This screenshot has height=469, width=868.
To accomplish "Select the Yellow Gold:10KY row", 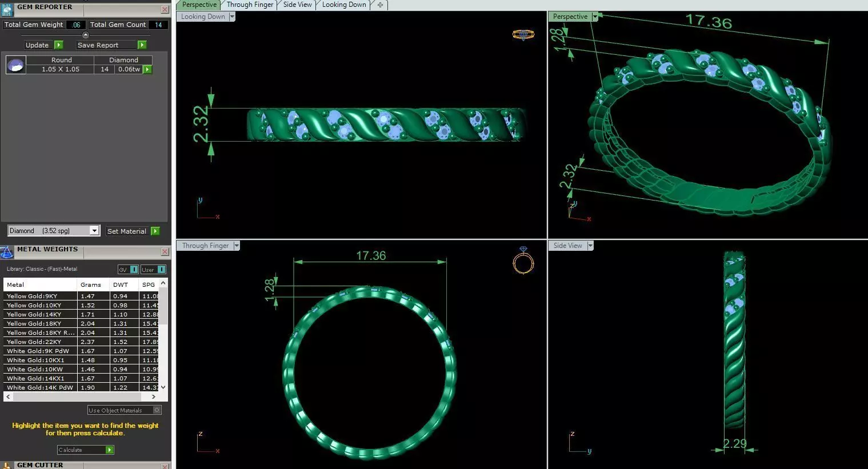I will point(81,305).
